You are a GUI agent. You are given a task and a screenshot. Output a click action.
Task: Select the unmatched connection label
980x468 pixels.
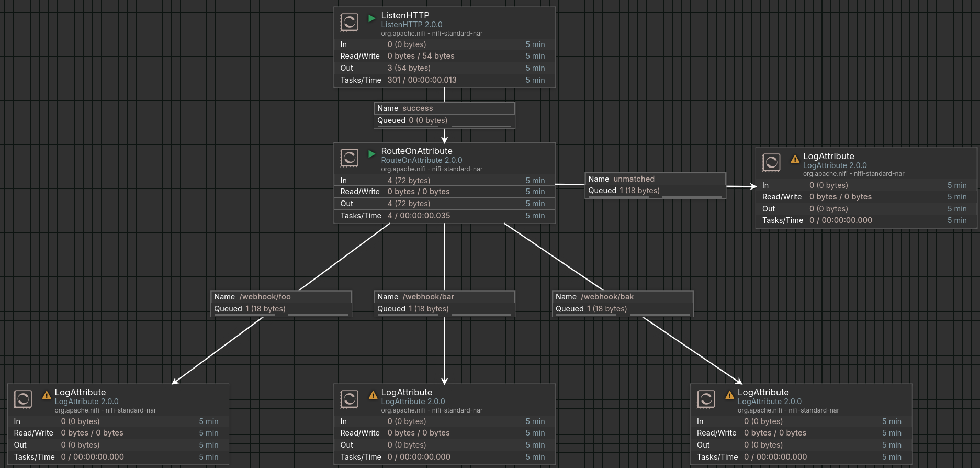(655, 180)
